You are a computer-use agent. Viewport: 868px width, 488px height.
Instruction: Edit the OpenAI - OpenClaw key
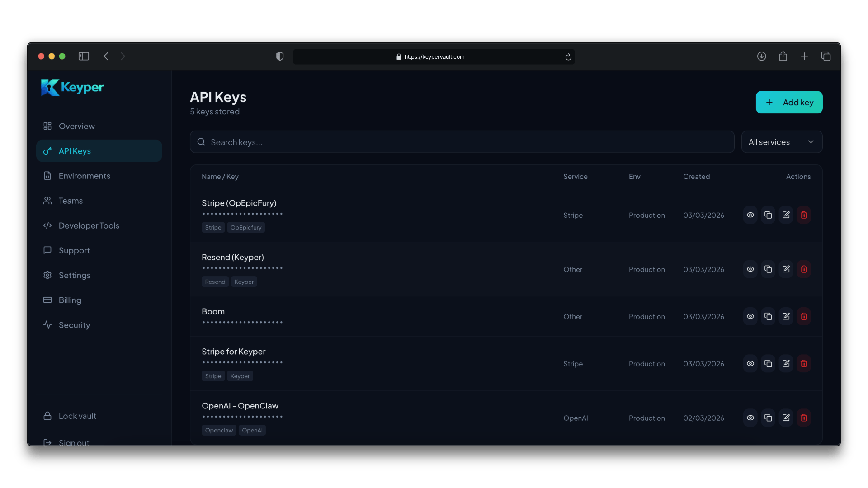(x=786, y=418)
